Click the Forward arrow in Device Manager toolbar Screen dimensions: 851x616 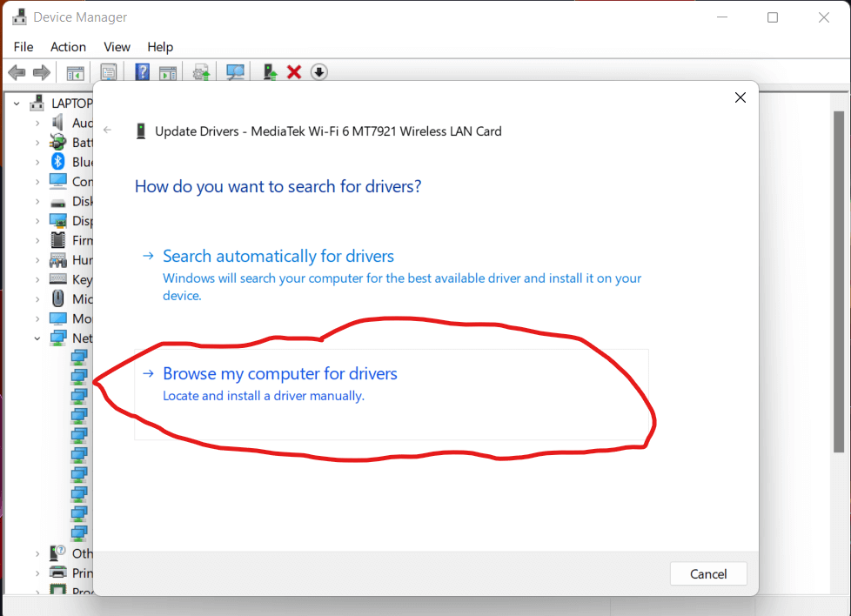pos(42,72)
